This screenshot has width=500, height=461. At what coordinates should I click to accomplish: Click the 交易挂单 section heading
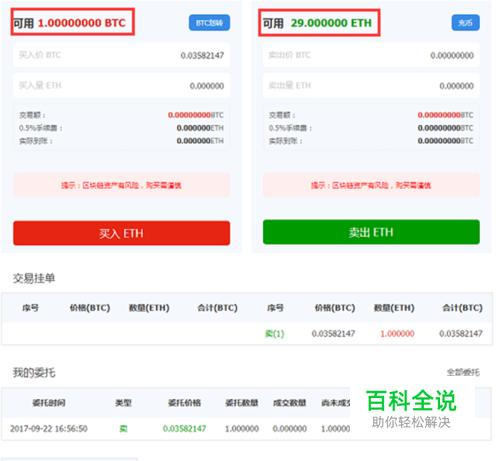(x=34, y=278)
